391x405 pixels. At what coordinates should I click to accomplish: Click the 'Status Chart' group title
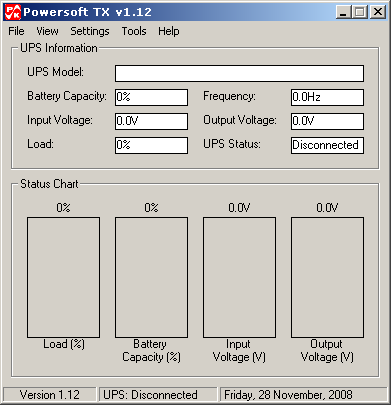(49, 184)
